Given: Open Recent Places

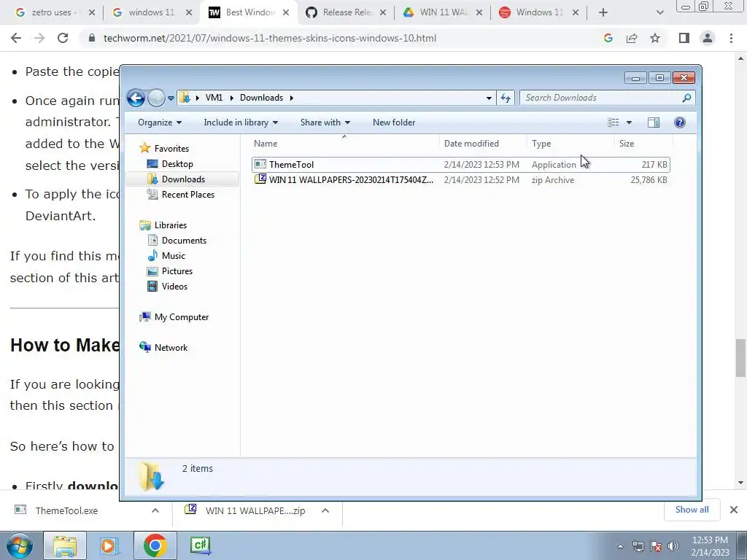Looking at the screenshot, I should 187,194.
